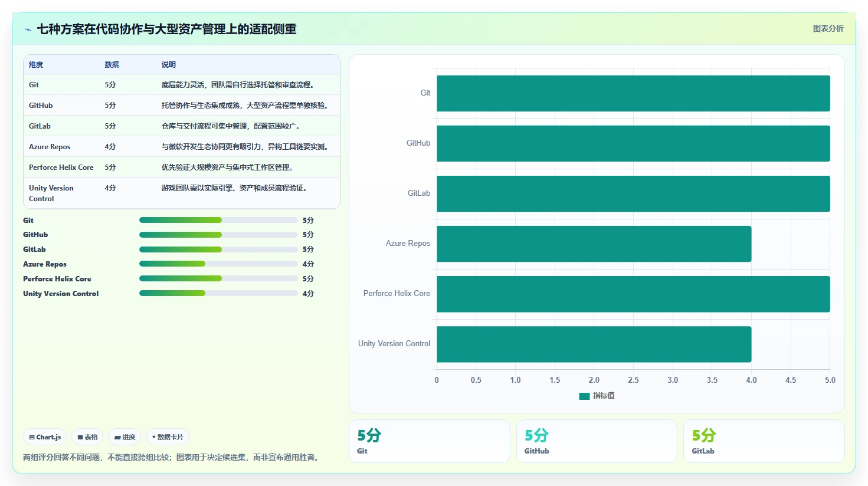This screenshot has width=868, height=486.
Task: Click the 5分 score in Perforce table row
Action: pyautogui.click(x=110, y=168)
